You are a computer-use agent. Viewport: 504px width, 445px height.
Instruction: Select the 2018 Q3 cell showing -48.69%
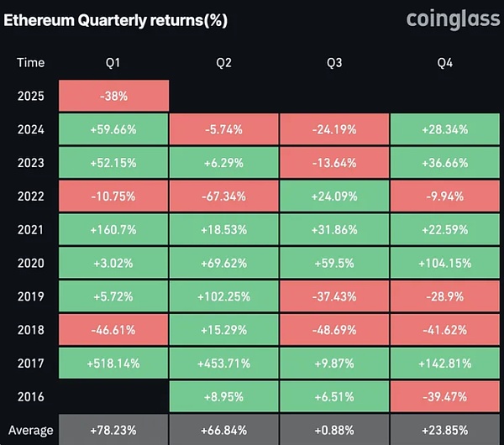click(334, 330)
